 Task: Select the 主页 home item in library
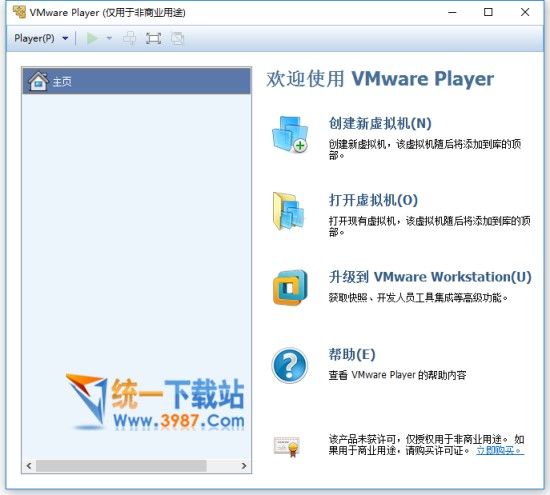(x=136, y=81)
